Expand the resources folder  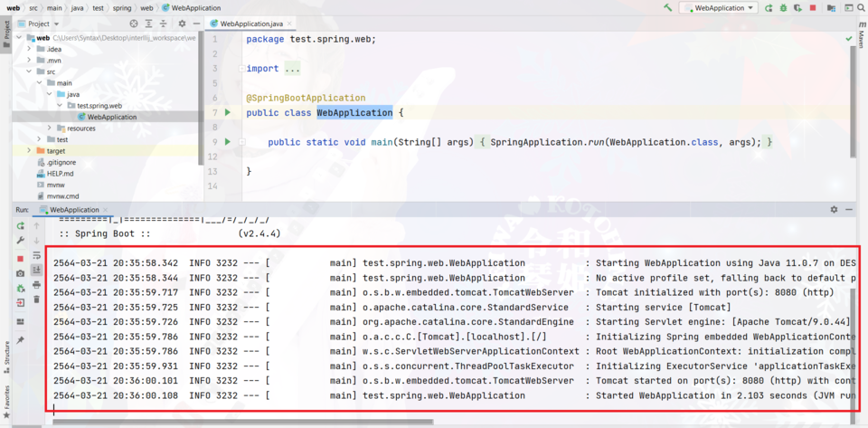tap(49, 128)
